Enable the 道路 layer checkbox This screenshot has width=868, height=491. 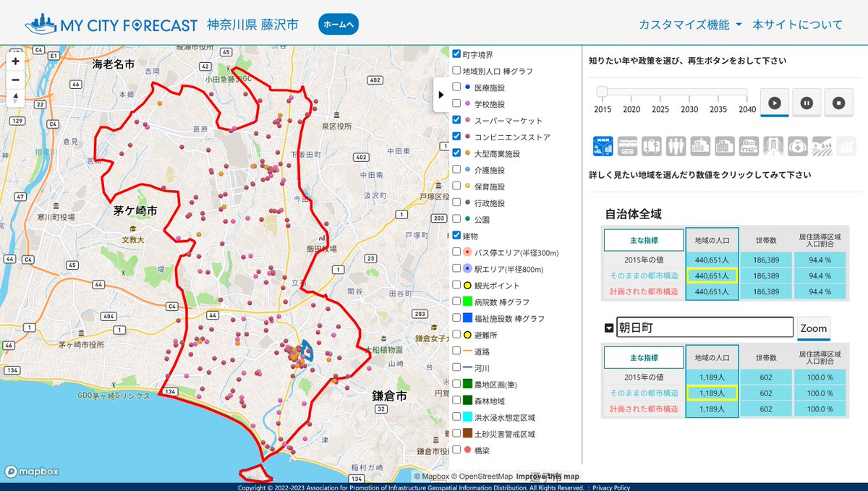click(x=456, y=351)
